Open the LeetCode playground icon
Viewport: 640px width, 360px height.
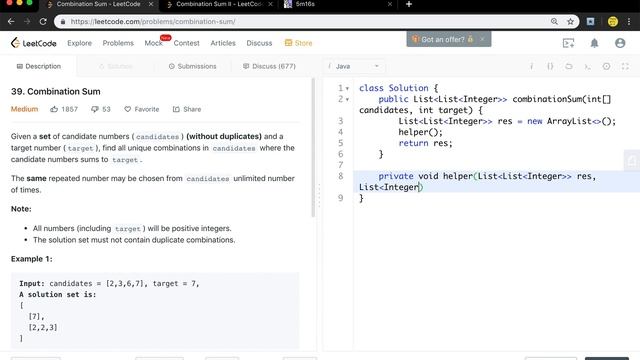[x=568, y=43]
